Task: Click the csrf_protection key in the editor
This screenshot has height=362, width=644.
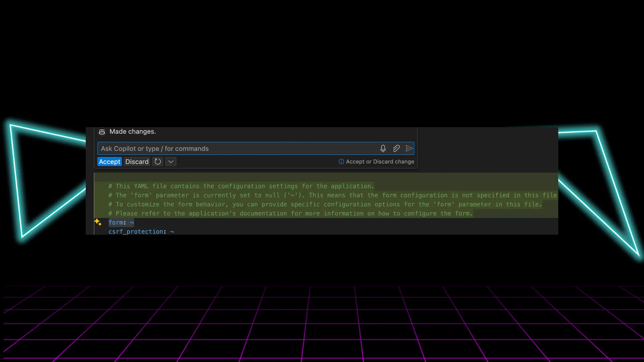Action: (136, 232)
